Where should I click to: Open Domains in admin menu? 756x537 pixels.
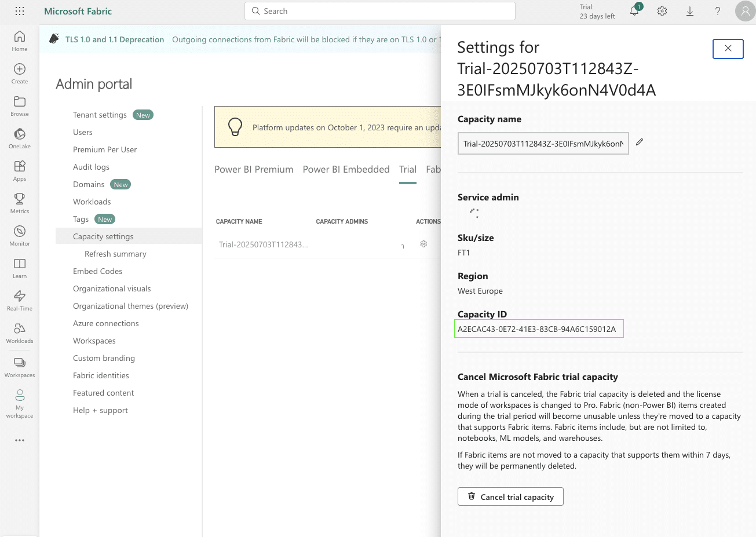(x=89, y=184)
